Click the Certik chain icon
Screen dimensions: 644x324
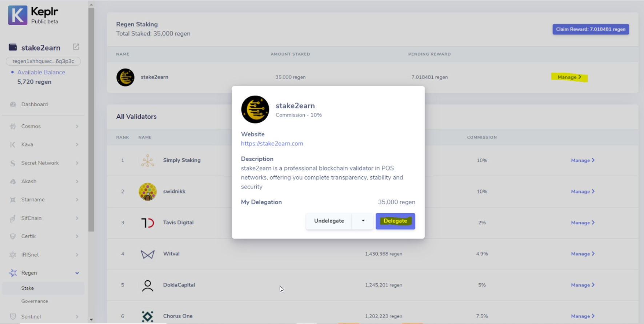[x=13, y=236]
